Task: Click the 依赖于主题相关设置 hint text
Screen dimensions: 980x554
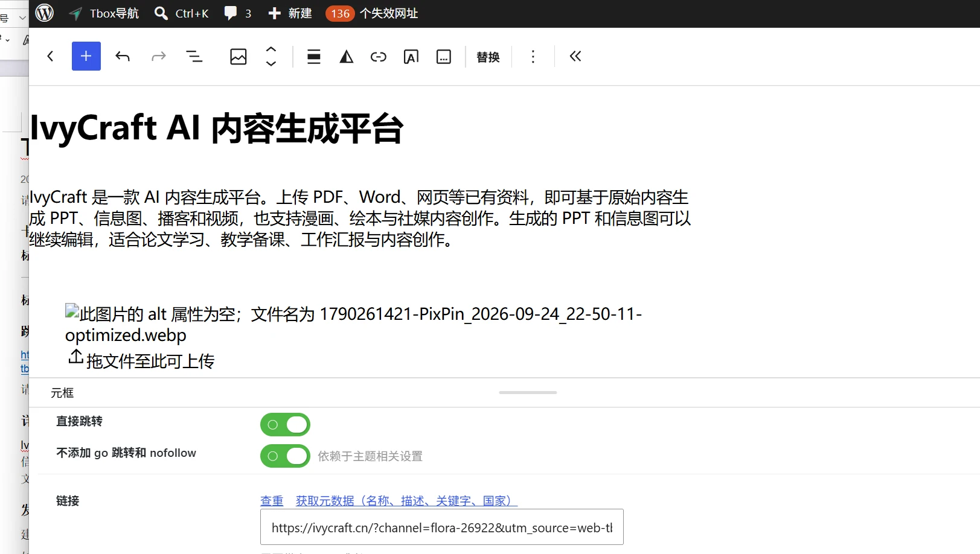Action: (x=370, y=456)
